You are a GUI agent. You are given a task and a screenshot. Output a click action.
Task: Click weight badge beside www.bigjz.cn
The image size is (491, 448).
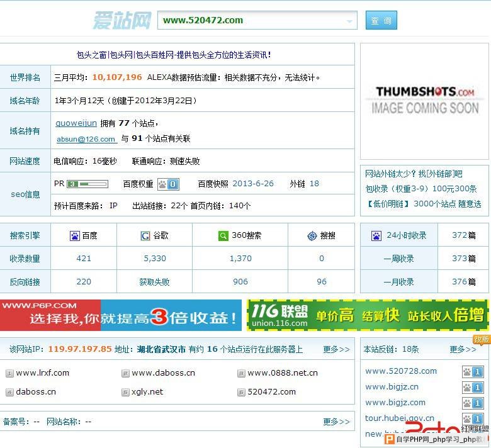(473, 387)
